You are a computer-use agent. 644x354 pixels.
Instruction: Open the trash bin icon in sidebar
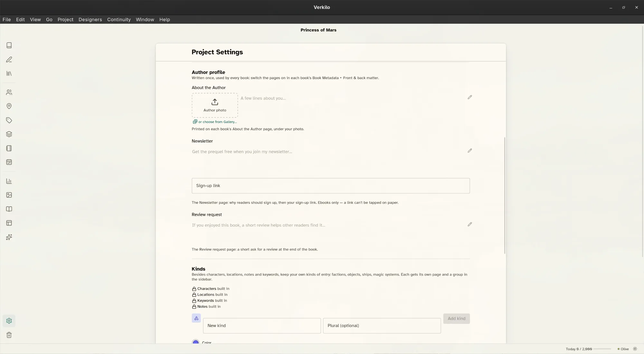[x=9, y=335]
